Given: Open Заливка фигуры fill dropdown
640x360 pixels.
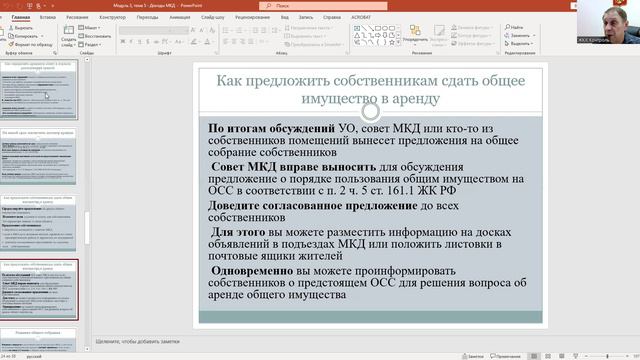Looking at the screenshot, I should (472, 27).
